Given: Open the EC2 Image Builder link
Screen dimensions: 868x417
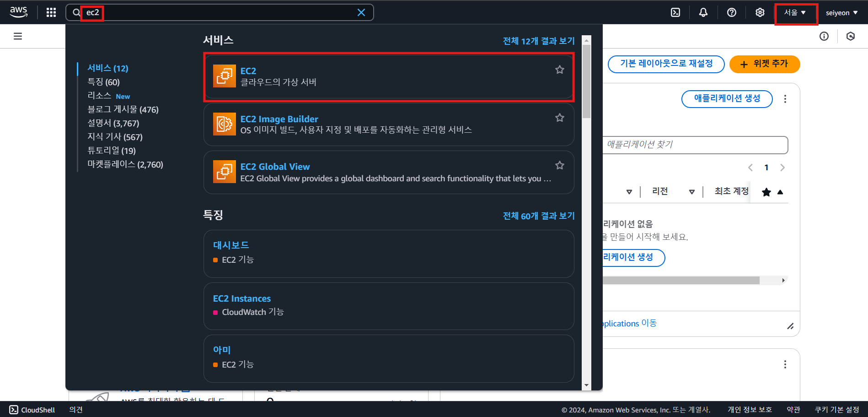Looking at the screenshot, I should [279, 119].
